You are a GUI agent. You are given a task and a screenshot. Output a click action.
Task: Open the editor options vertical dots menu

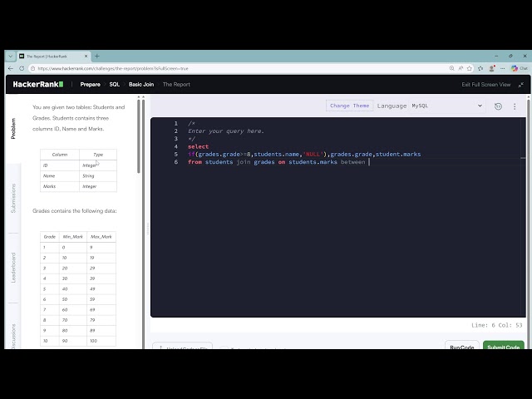pyautogui.click(x=515, y=106)
